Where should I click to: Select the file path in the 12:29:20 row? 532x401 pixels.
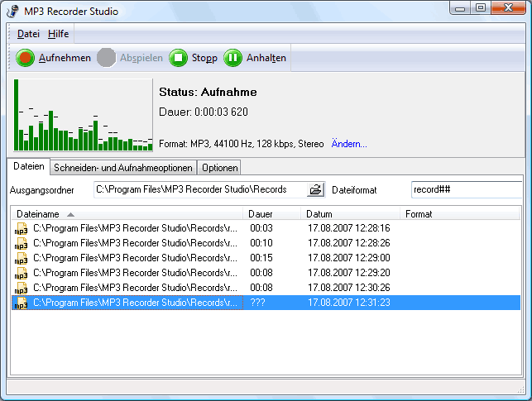click(x=135, y=273)
